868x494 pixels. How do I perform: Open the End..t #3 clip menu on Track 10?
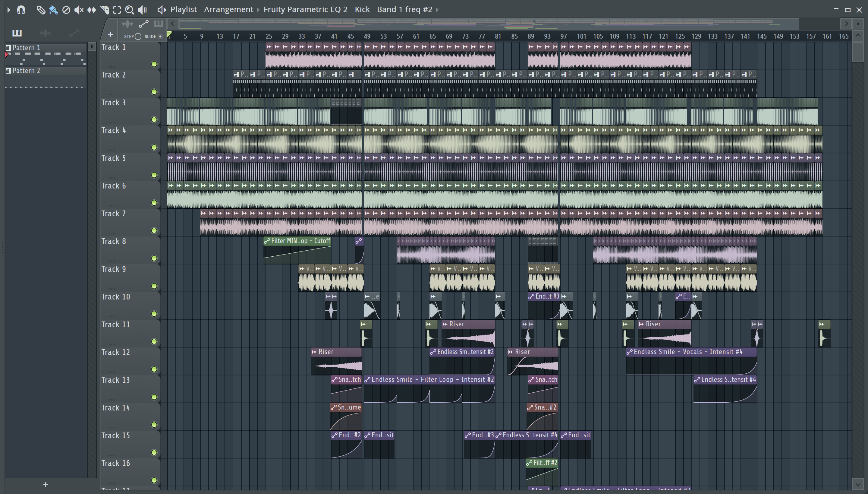[531, 296]
